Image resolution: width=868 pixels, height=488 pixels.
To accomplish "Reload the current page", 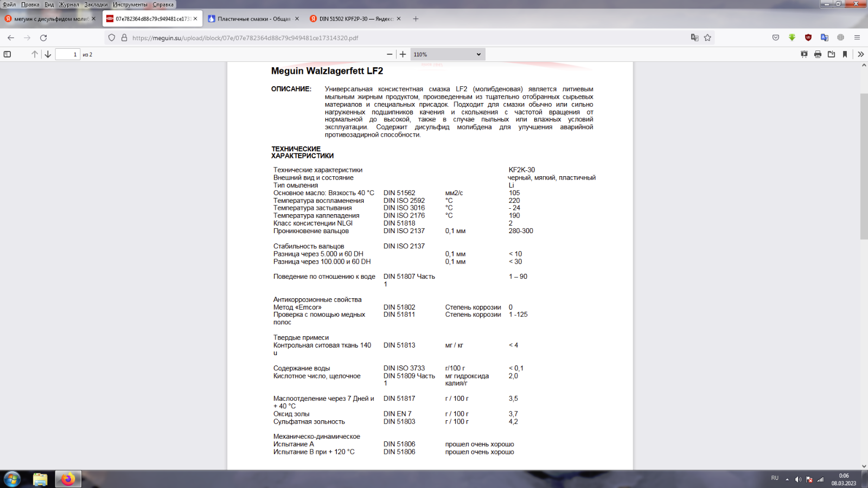I will (x=43, y=38).
